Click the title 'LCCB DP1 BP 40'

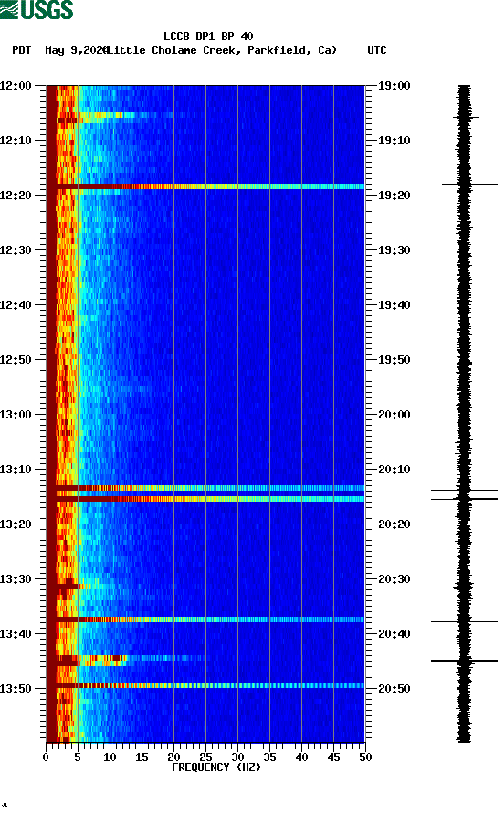point(208,37)
